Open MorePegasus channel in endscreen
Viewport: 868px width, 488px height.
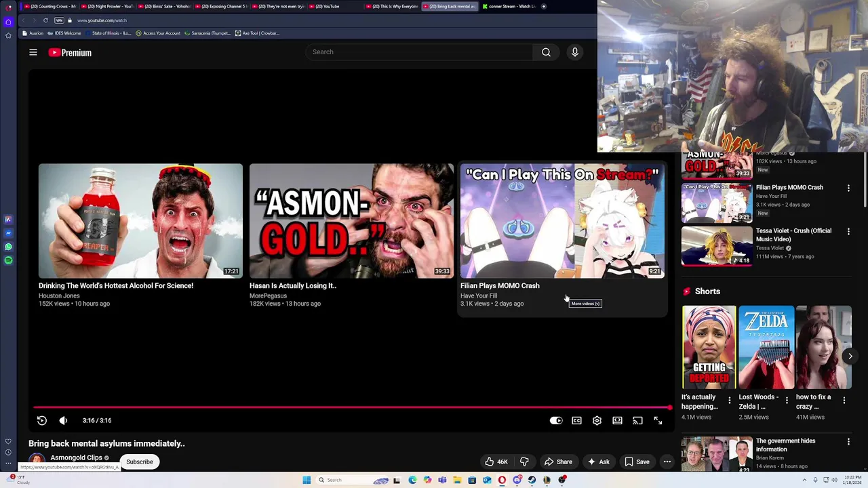pyautogui.click(x=268, y=296)
